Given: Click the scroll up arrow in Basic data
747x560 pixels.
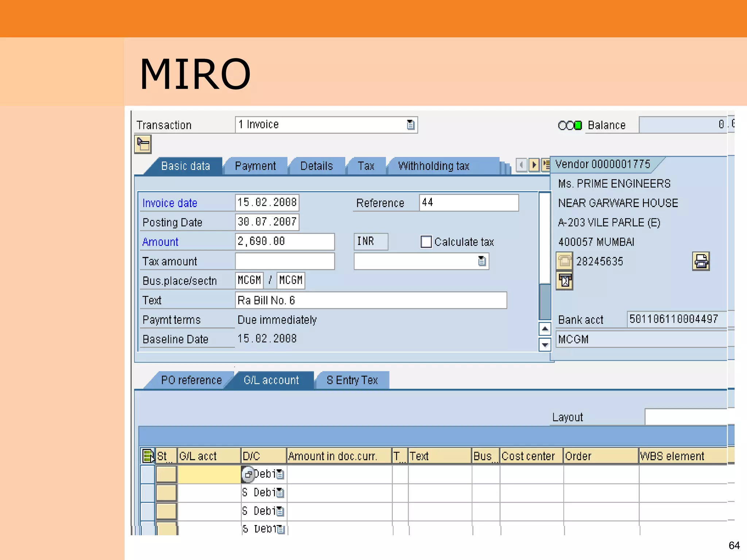Looking at the screenshot, I should (545, 329).
